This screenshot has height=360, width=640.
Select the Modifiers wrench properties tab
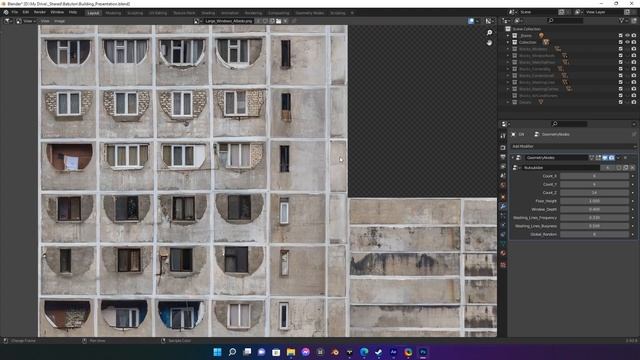[x=503, y=206]
